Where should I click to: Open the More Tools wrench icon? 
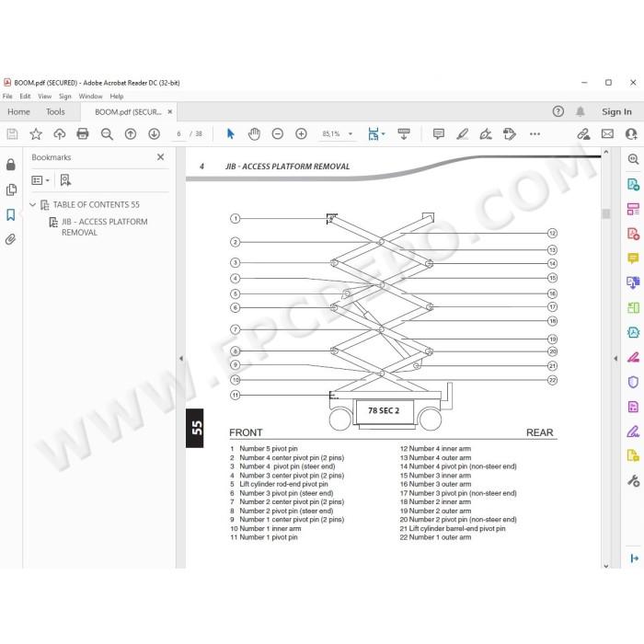(633, 480)
